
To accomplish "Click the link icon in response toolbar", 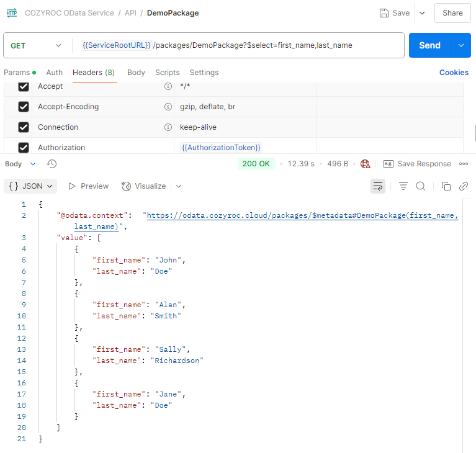I will click(x=463, y=186).
